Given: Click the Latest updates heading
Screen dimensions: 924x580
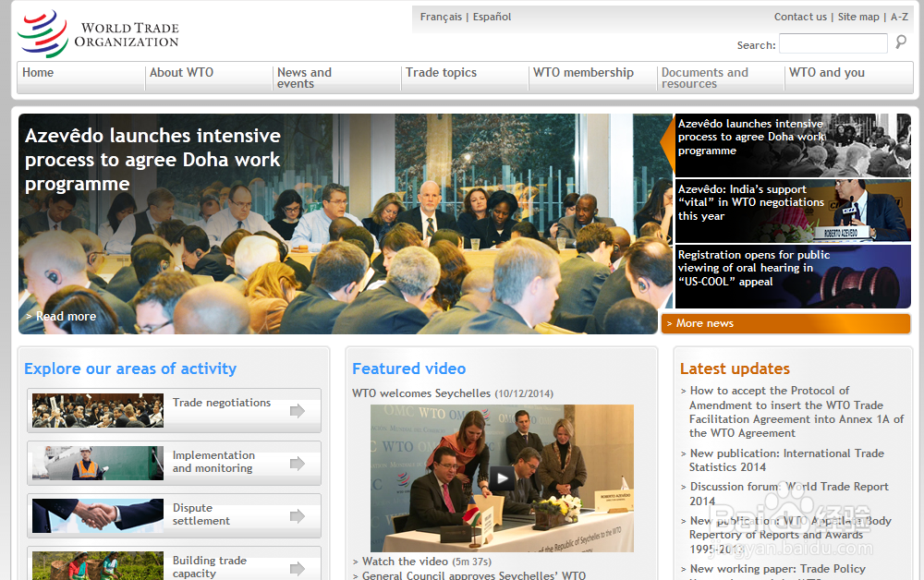Looking at the screenshot, I should (735, 369).
